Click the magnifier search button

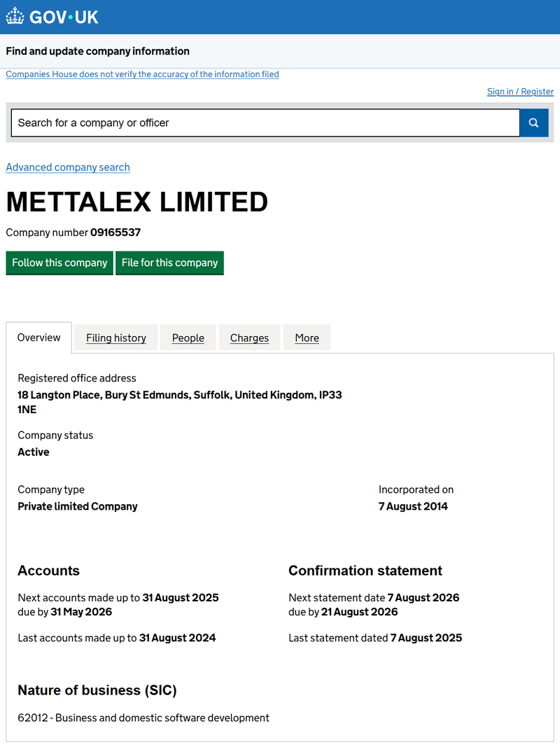coord(534,123)
